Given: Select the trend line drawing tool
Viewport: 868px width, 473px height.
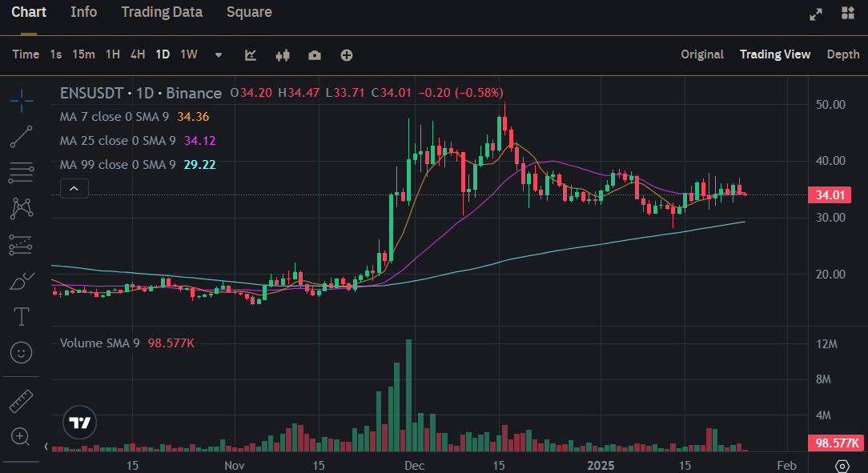Looking at the screenshot, I should click(22, 137).
